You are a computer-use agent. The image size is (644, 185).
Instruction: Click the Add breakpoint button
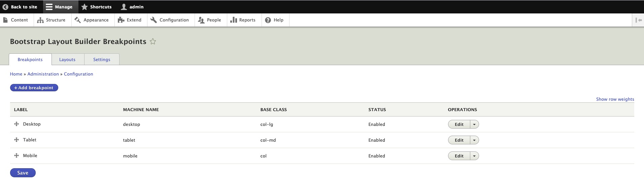pyautogui.click(x=34, y=88)
